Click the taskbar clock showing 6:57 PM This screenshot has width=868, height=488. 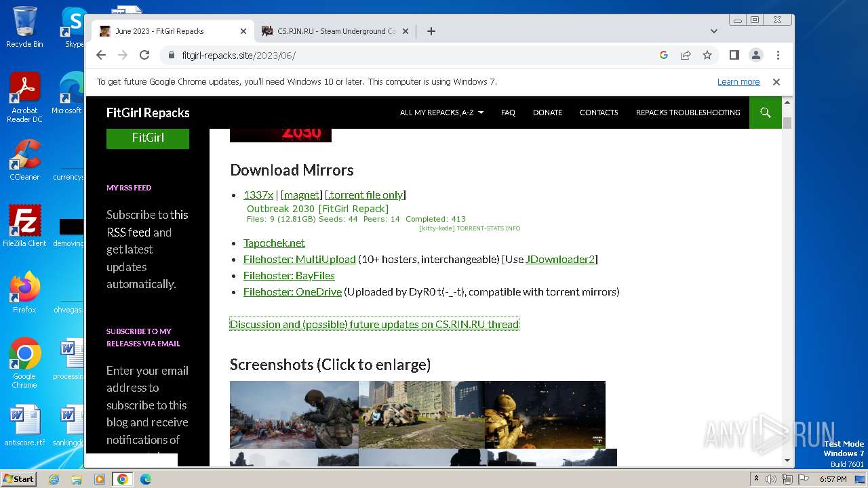pos(833,479)
